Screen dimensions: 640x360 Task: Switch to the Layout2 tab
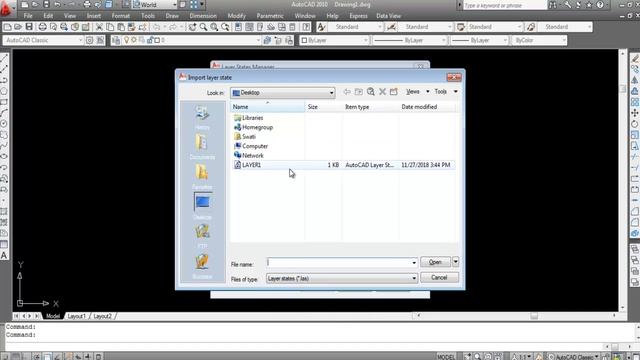[x=102, y=316]
